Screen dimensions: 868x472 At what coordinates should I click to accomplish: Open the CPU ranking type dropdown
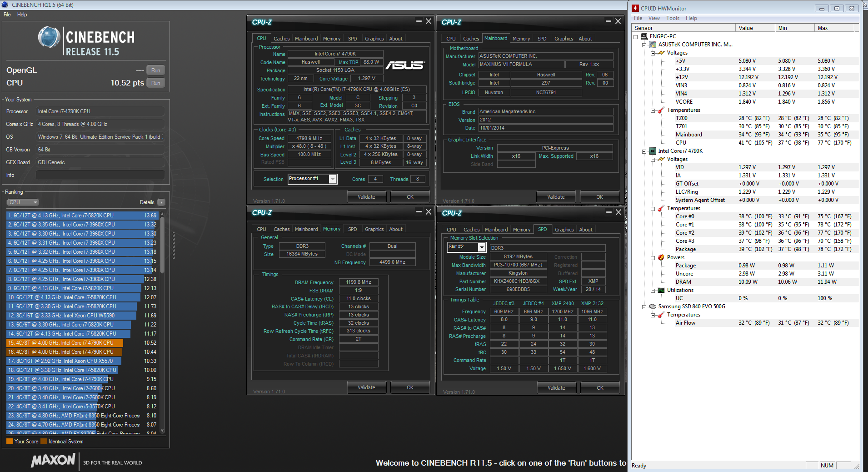point(23,202)
